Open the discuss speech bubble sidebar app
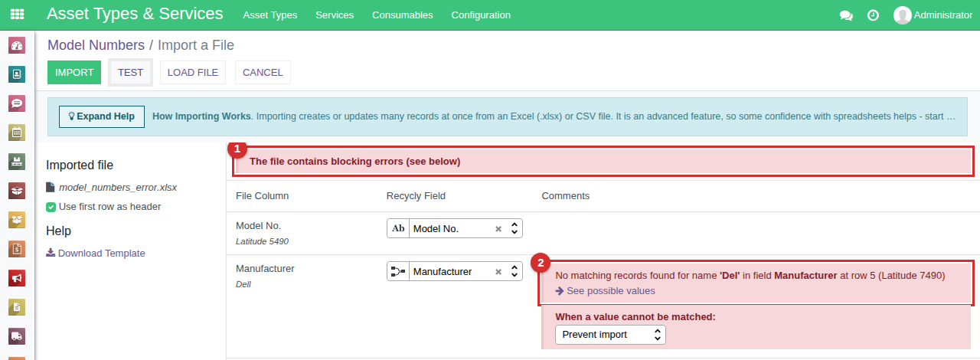Image resolution: width=980 pixels, height=360 pixels. [17, 103]
